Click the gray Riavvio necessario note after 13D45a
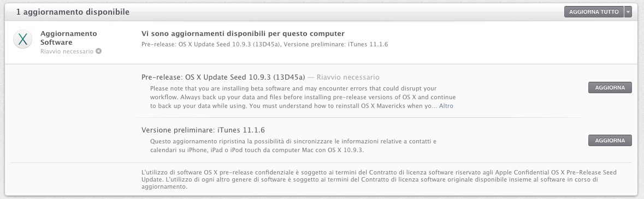Viewport: 644px width, 199px height. click(348, 77)
